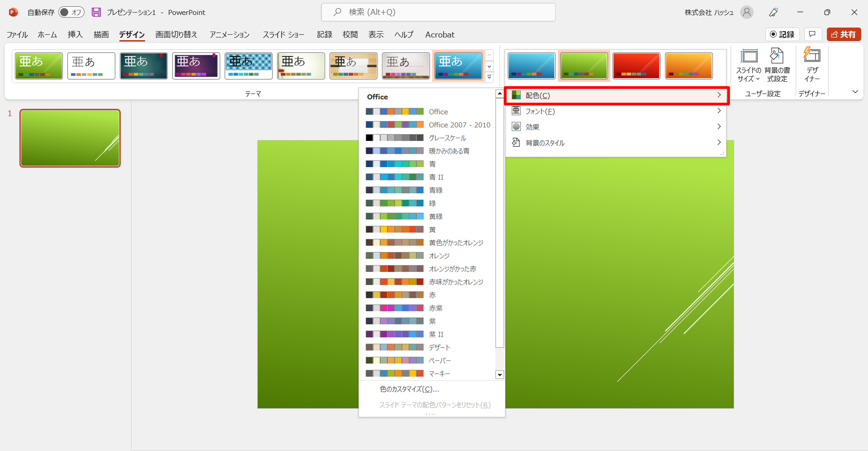Click the 効果 sphere icon

(516, 127)
